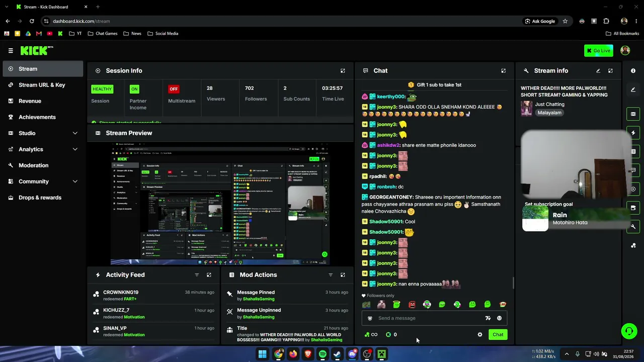Open All Bookmarks folder

[x=622, y=34]
